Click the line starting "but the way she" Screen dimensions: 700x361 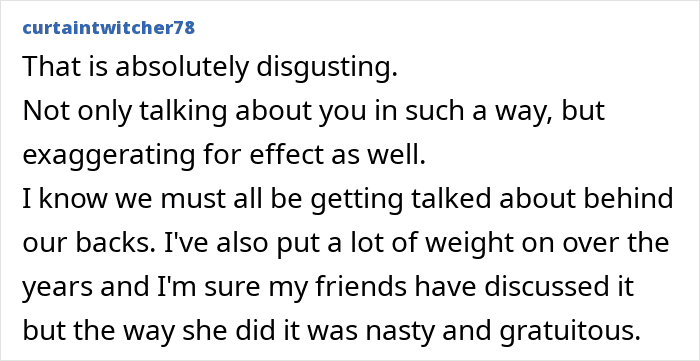[x=328, y=331]
